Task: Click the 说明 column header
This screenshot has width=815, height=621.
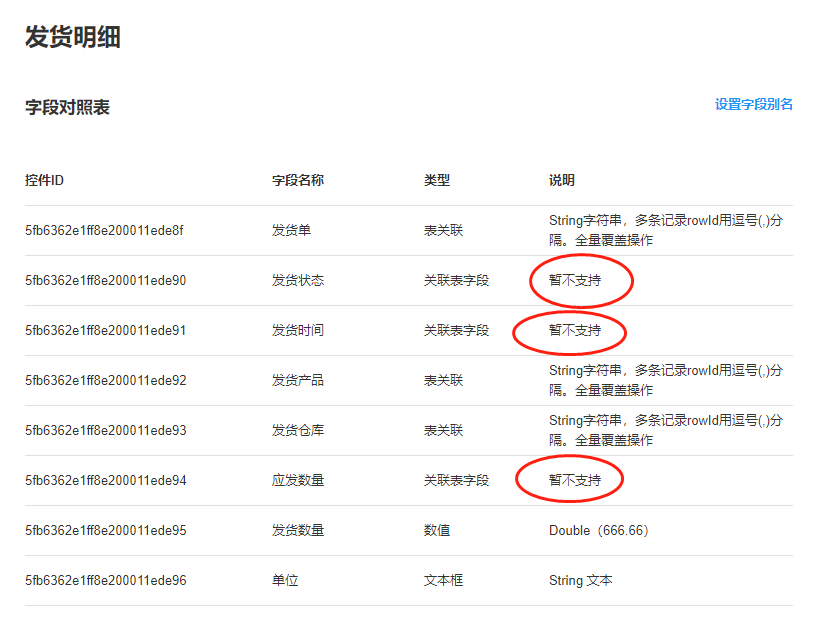Action: pyautogui.click(x=562, y=180)
